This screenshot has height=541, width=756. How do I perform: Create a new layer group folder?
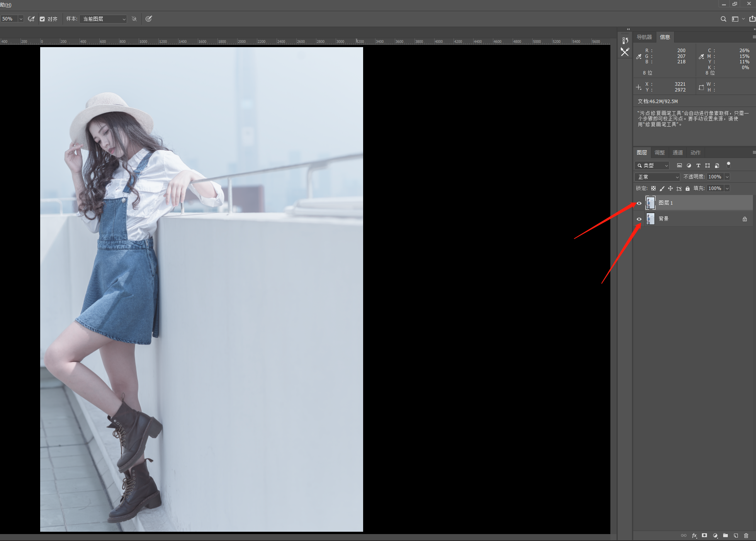(x=725, y=536)
